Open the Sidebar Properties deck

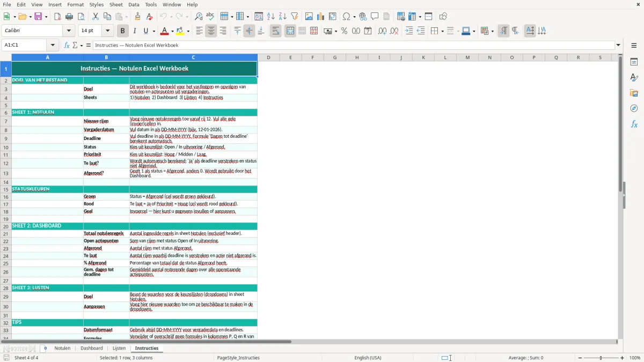[634, 62]
